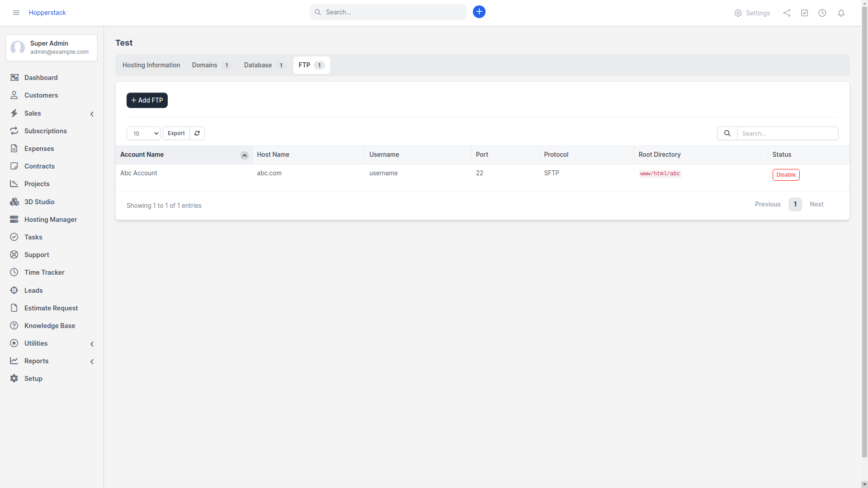Open the page-length 10 dropdown
The width and height of the screenshot is (868, 488).
pyautogui.click(x=143, y=133)
